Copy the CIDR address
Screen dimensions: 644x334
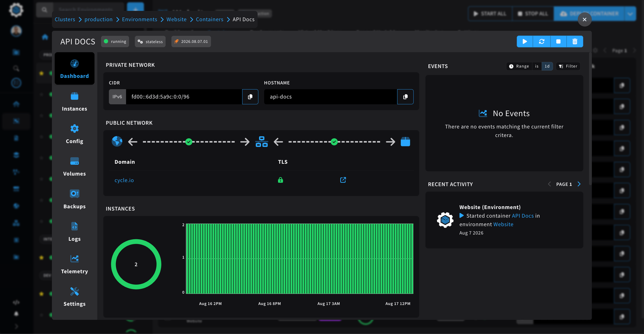click(250, 97)
